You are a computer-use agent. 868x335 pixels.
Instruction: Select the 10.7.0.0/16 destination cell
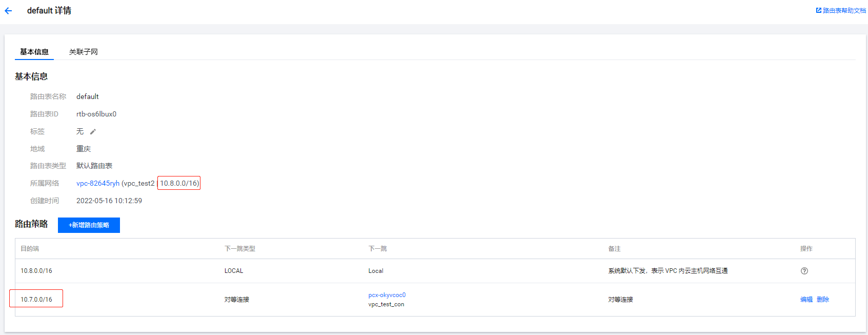point(36,300)
